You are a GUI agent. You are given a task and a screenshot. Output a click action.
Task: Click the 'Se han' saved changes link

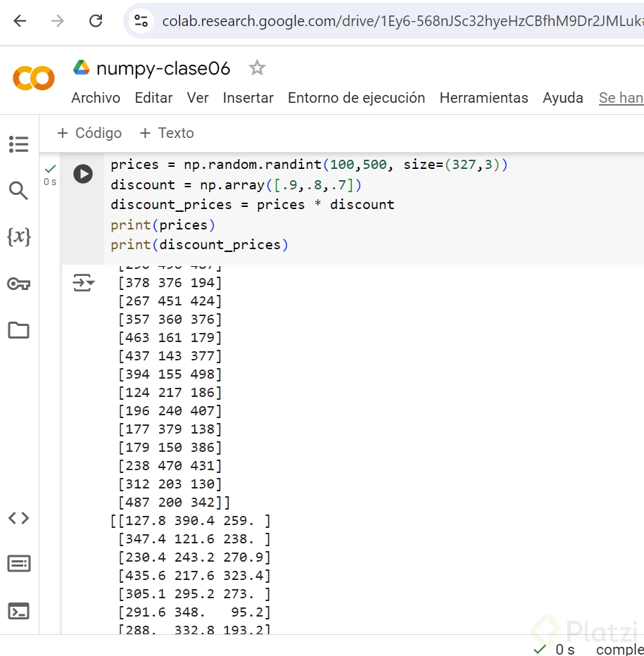621,98
